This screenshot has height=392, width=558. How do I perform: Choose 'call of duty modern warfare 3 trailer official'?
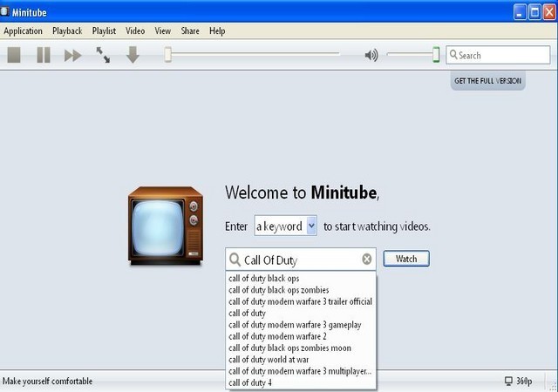tap(301, 301)
